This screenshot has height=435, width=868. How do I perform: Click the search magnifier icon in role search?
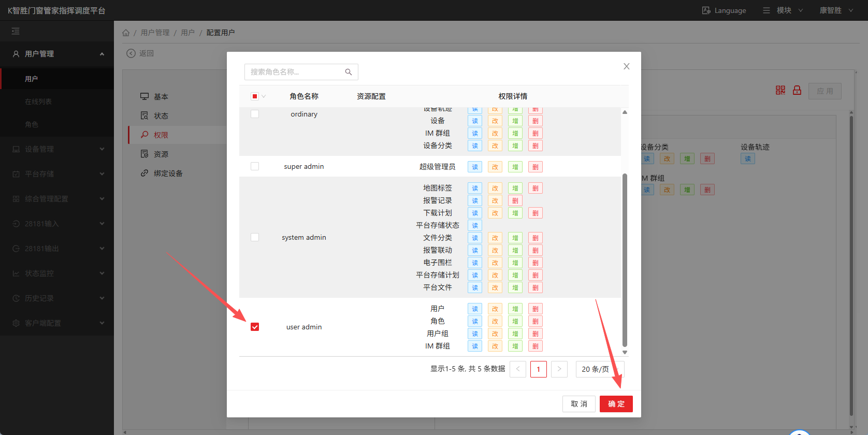349,72
